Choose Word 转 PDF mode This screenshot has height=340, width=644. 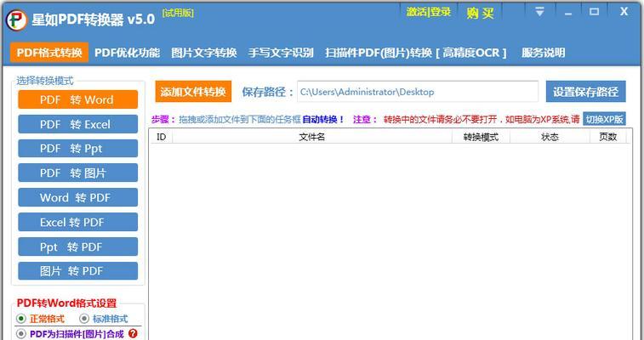(77, 198)
